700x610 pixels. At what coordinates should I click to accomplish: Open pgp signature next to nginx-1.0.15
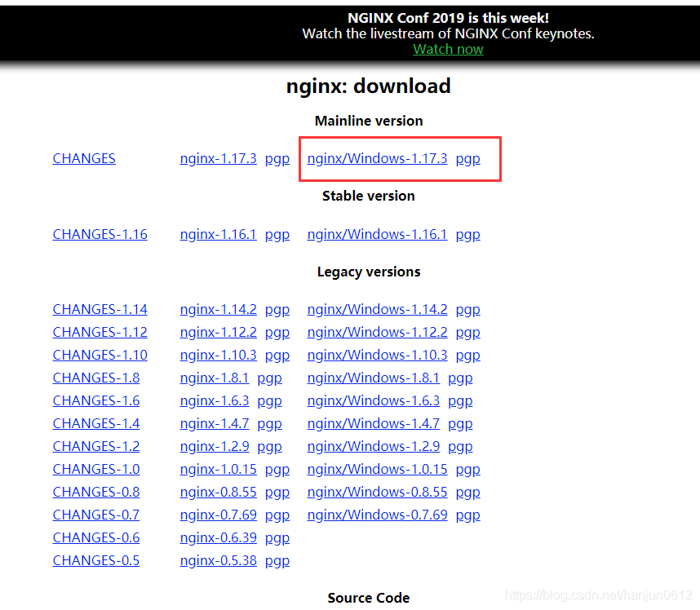pos(277,470)
